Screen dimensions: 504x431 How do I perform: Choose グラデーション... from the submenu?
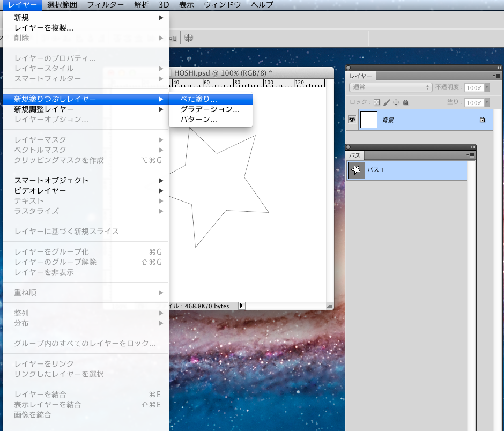(x=210, y=109)
